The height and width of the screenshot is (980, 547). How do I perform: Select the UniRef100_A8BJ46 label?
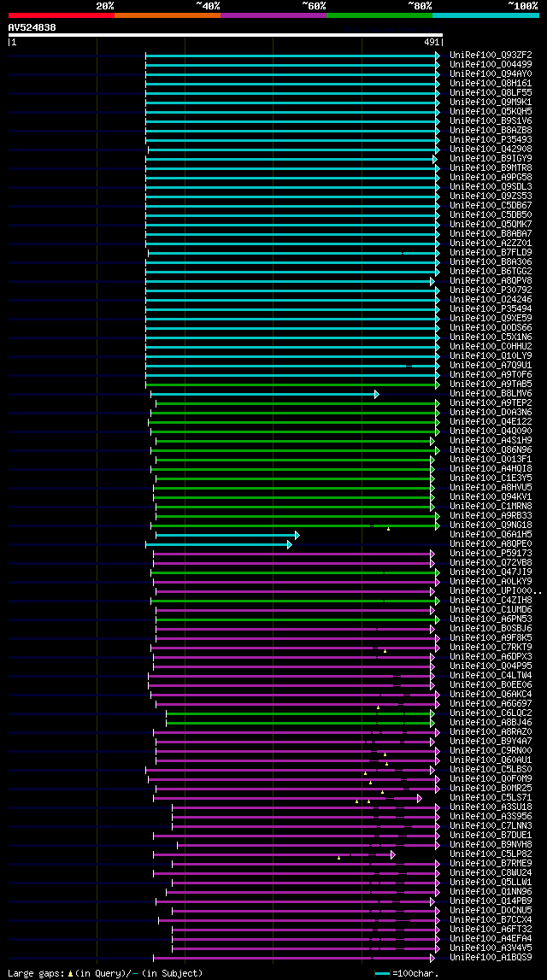(x=491, y=723)
